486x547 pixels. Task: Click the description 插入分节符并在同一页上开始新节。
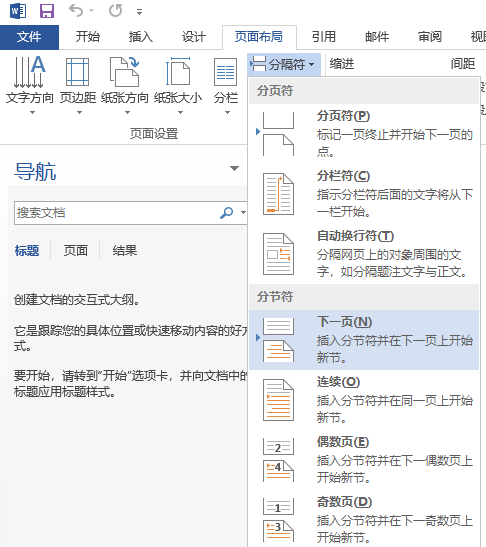click(x=395, y=409)
